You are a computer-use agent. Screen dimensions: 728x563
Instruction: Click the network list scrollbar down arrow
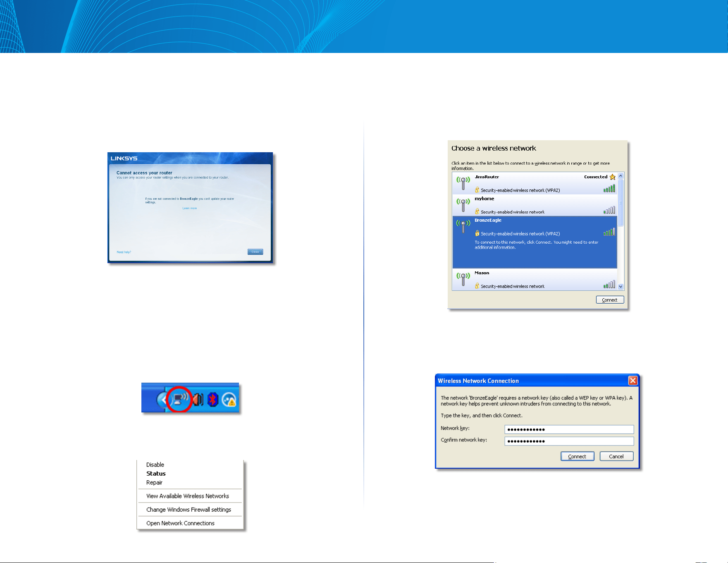point(621,287)
